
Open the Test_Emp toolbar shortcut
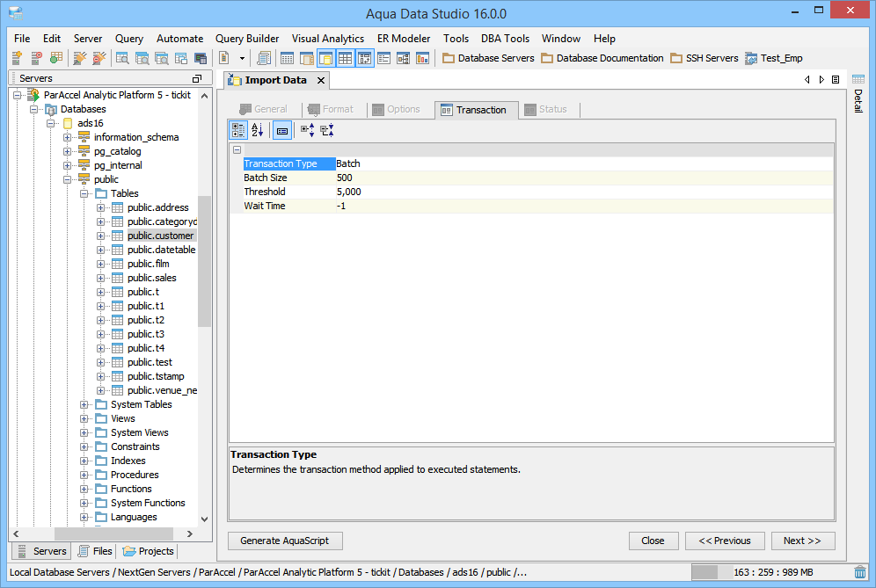coord(774,58)
